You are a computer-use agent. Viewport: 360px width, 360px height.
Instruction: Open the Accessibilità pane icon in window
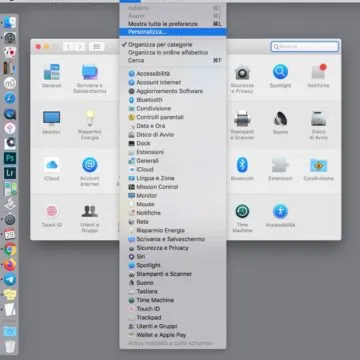[x=280, y=211]
